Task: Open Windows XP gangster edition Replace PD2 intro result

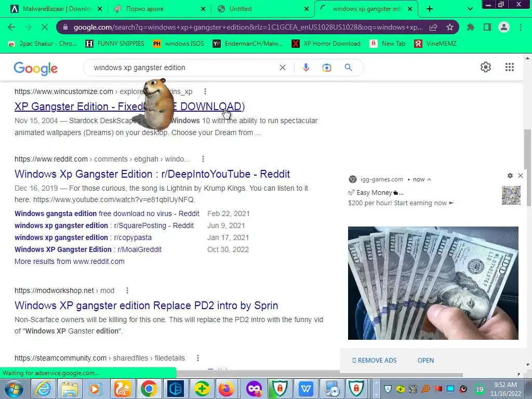Action: [x=146, y=305]
